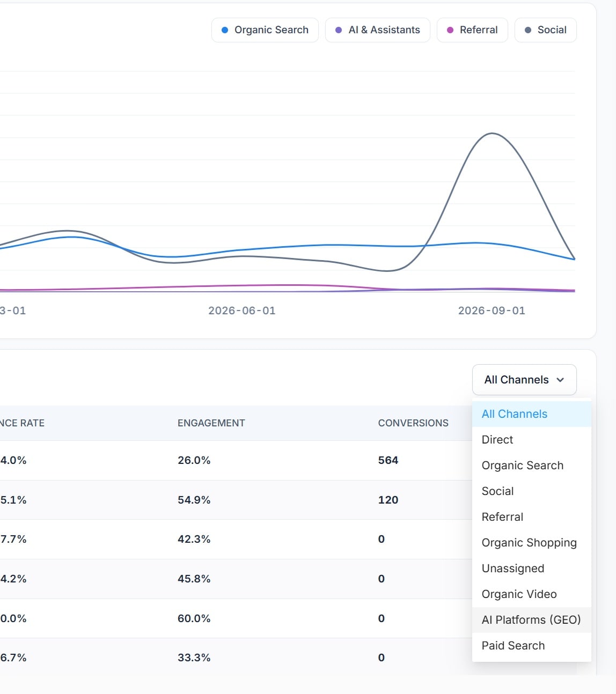The width and height of the screenshot is (616, 694).
Task: Collapse the All Channels dropdown button
Action: click(x=524, y=380)
